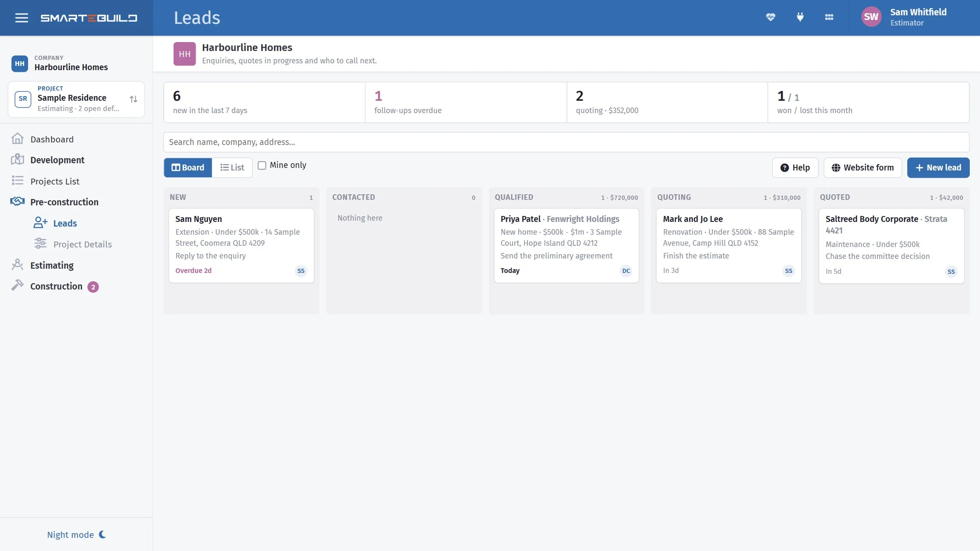Click the '6 new in the last 7 days' stat
The height and width of the screenshot is (551, 980).
click(264, 102)
